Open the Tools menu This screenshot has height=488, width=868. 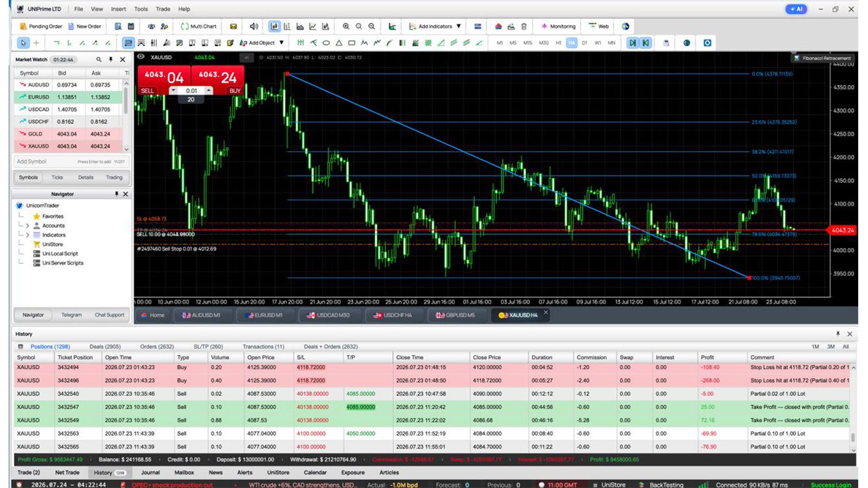tap(141, 9)
